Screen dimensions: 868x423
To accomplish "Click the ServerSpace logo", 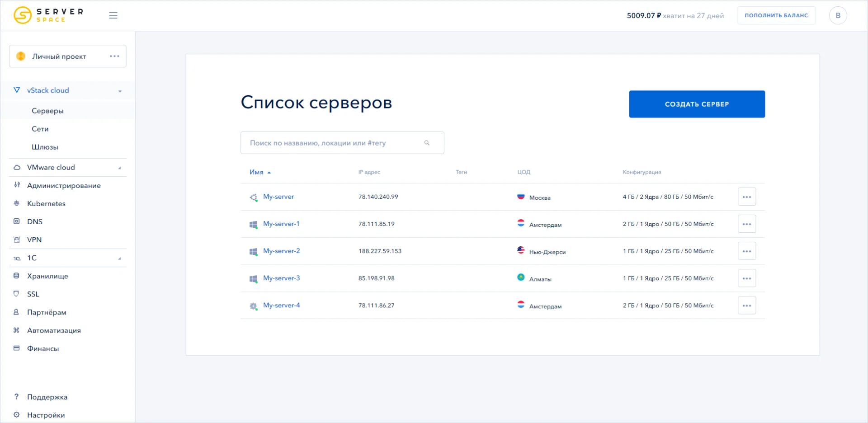I will [48, 15].
